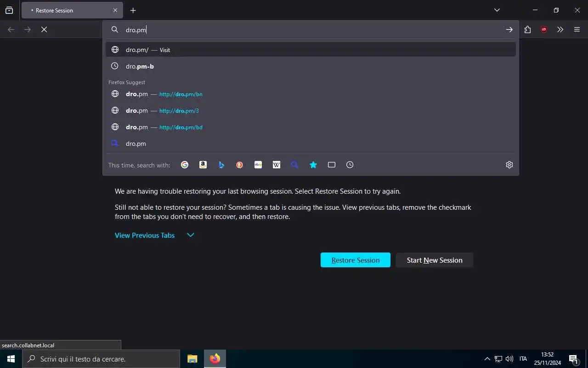Click the Restore Session button

coord(356,260)
